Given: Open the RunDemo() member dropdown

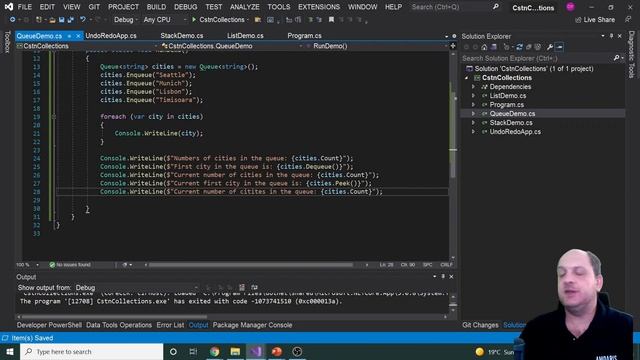Looking at the screenshot, I should coord(376,46).
